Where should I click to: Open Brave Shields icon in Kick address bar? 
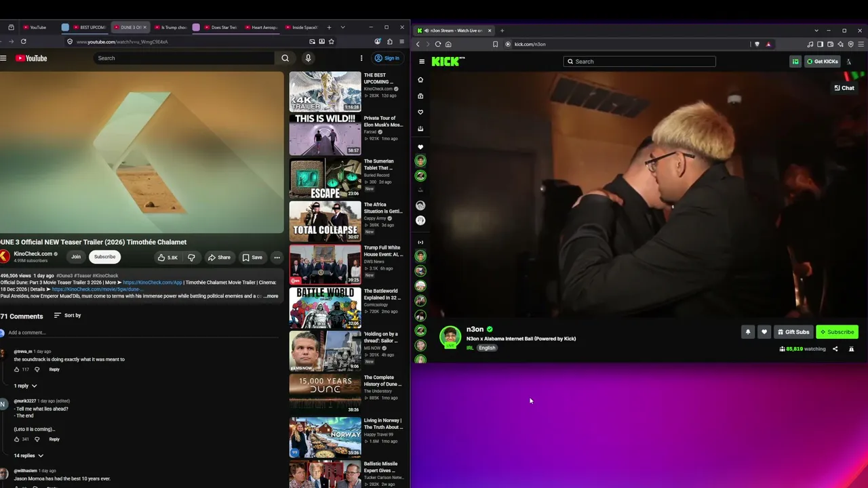[x=757, y=44]
